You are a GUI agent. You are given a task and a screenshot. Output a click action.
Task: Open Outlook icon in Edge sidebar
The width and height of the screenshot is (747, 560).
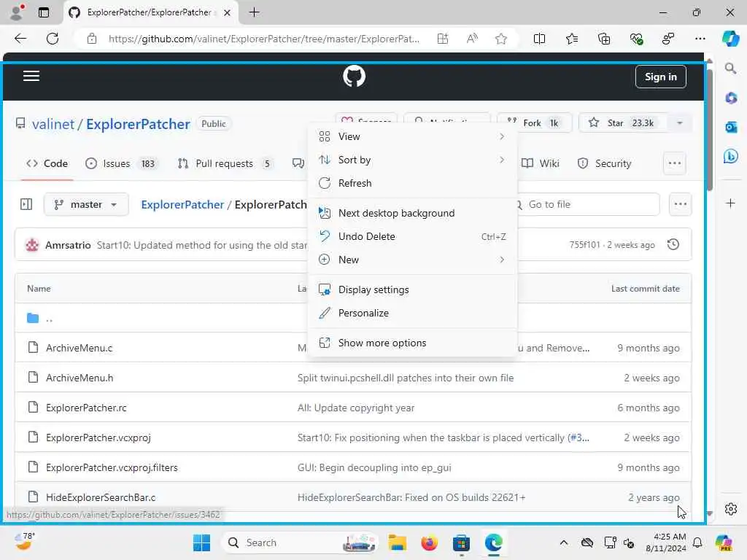point(731,127)
